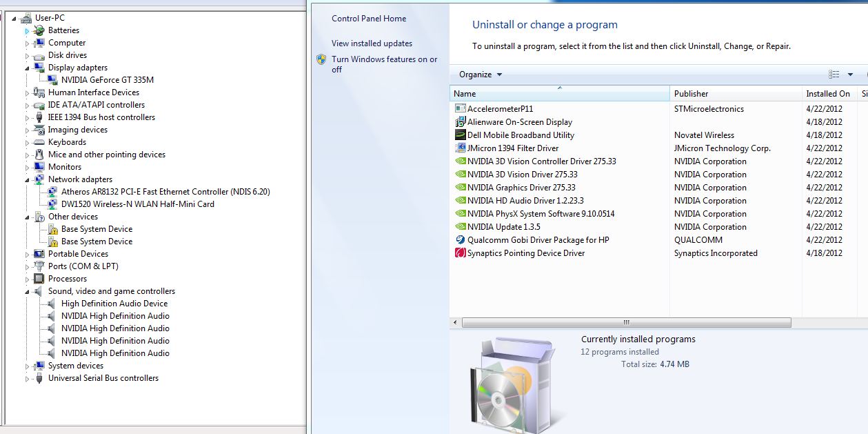
Task: Click the Network adapters category icon
Action: pyautogui.click(x=39, y=179)
